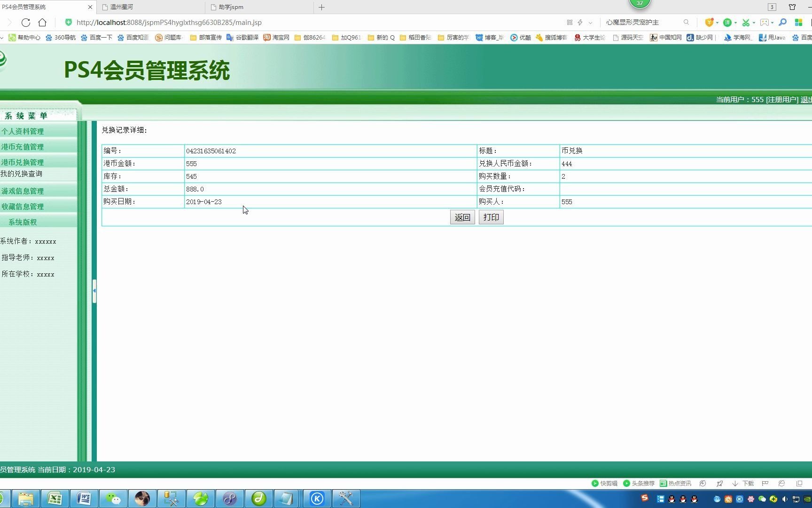Viewport: 812px width, 508px height.
Task: Expand 游戏信息管理 menu section
Action: 38,191
